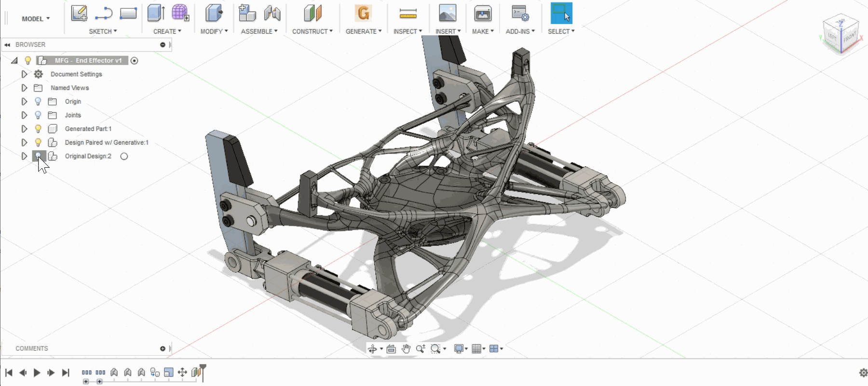
Task: Open the MODEL workspace dropdown
Action: [36, 19]
